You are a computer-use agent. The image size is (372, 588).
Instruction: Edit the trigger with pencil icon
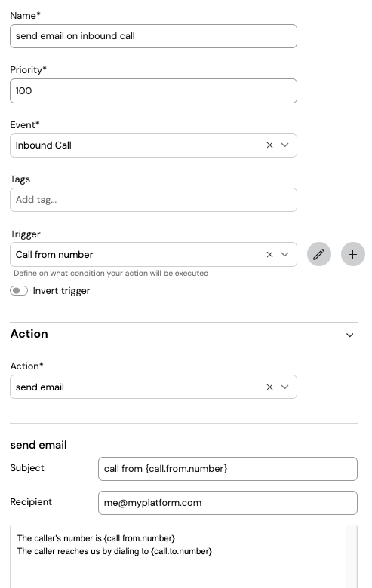tap(318, 254)
